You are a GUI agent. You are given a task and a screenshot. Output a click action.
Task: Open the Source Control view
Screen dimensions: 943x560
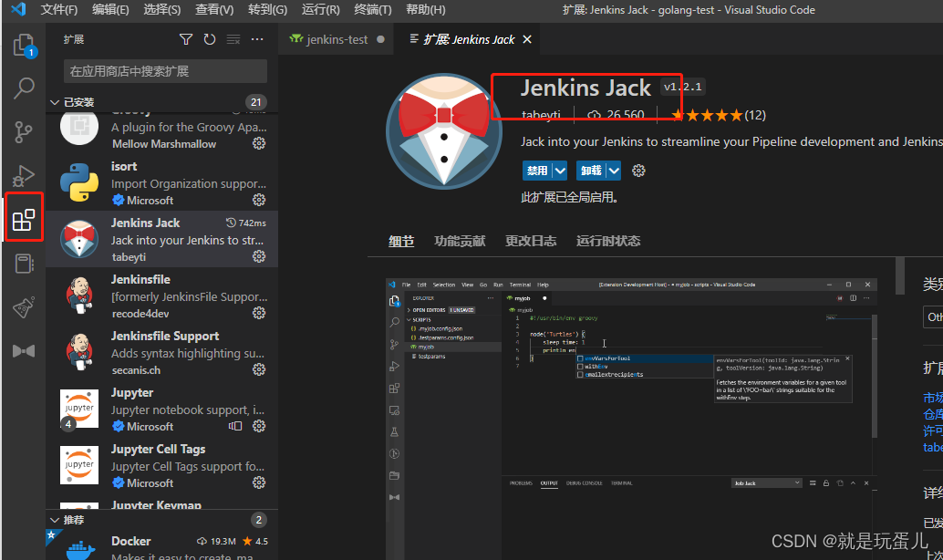(x=24, y=131)
